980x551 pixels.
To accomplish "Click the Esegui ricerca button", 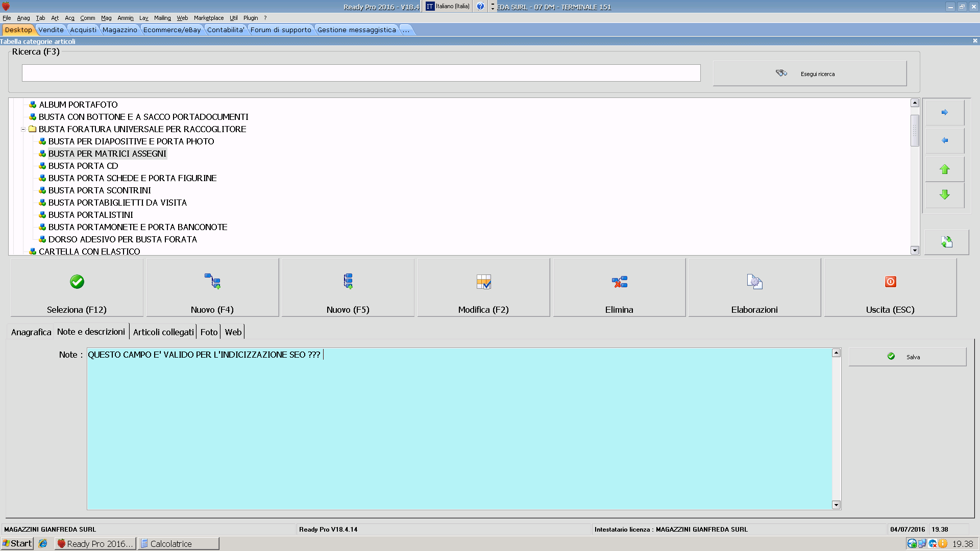I will 810,74.
